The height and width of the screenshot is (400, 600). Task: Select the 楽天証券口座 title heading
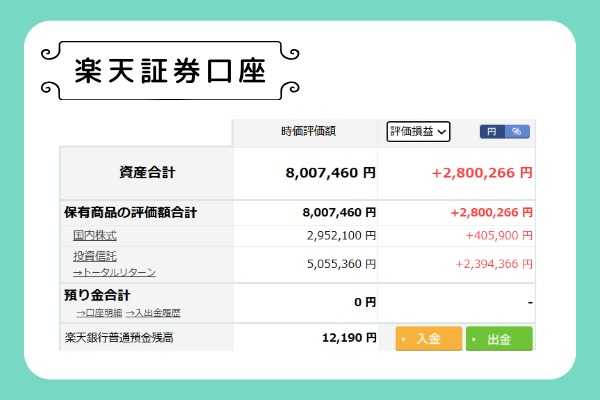tap(170, 71)
